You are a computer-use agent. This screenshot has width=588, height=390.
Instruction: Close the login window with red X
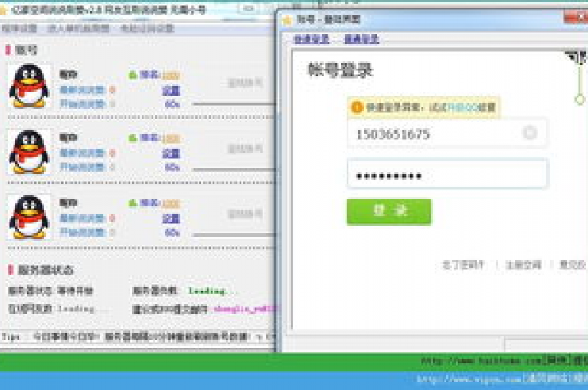click(x=577, y=18)
